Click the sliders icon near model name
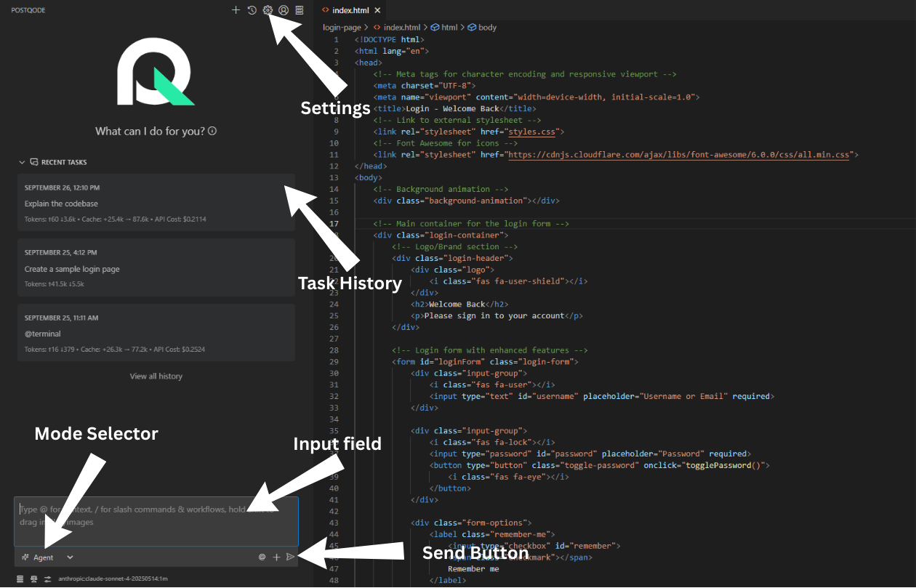The width and height of the screenshot is (916, 588). 47,579
